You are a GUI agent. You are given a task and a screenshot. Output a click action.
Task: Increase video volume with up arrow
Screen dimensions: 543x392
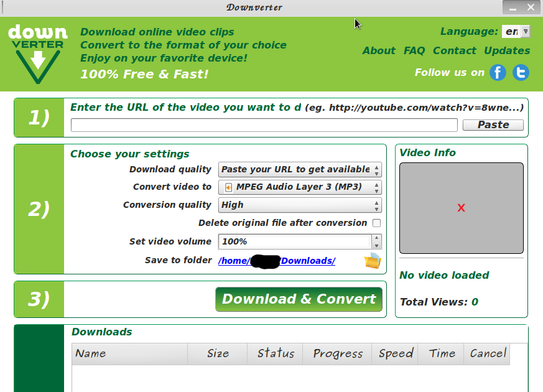[376, 238]
